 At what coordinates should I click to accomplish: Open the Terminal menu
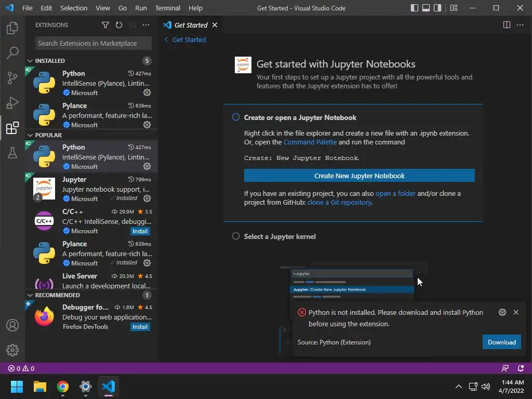tap(168, 8)
